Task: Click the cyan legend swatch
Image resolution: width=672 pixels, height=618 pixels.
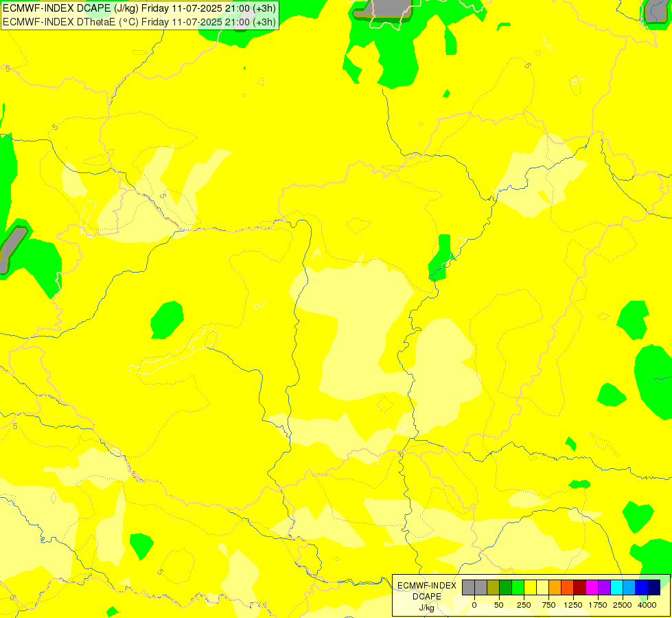Action: click(616, 587)
